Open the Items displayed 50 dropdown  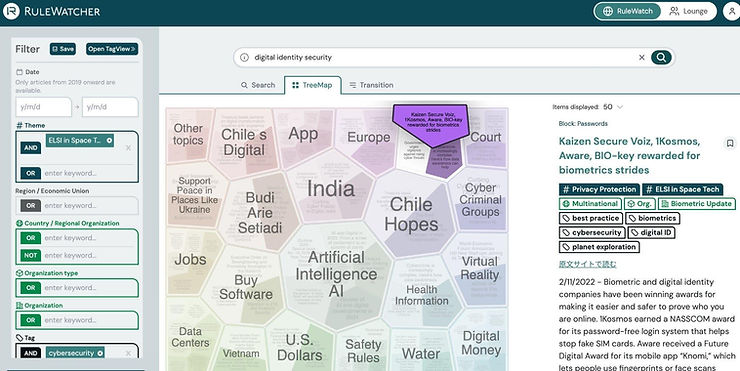pos(613,107)
